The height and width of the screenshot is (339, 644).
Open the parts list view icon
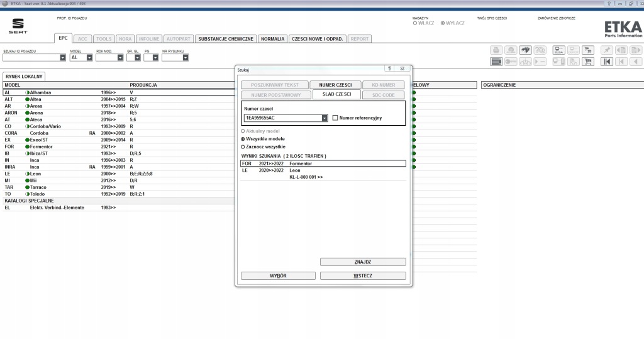tap(496, 62)
